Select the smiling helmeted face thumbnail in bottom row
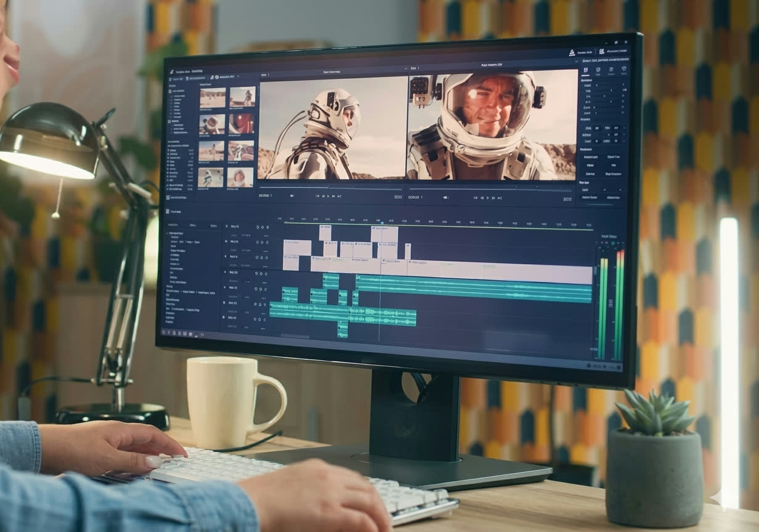The width and height of the screenshot is (759, 532). point(240,177)
